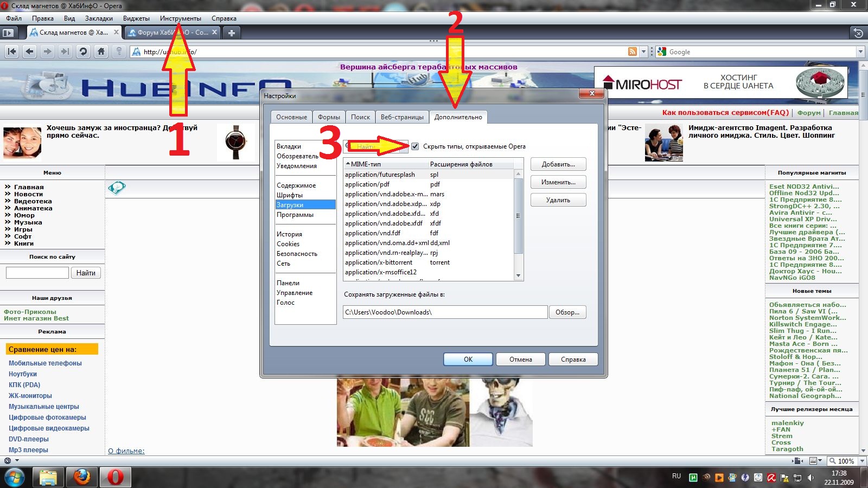Open the RSS feed icon in address bar
Screen dimensions: 868x488
pos(633,52)
